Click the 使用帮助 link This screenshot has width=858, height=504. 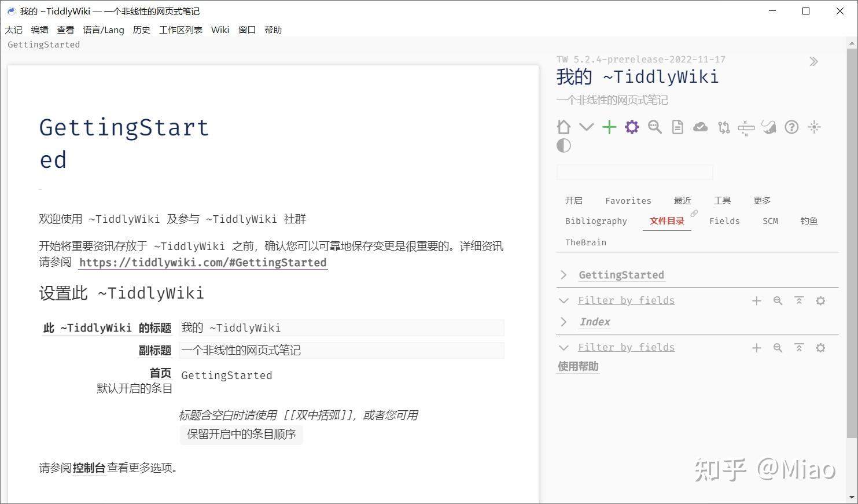[577, 366]
